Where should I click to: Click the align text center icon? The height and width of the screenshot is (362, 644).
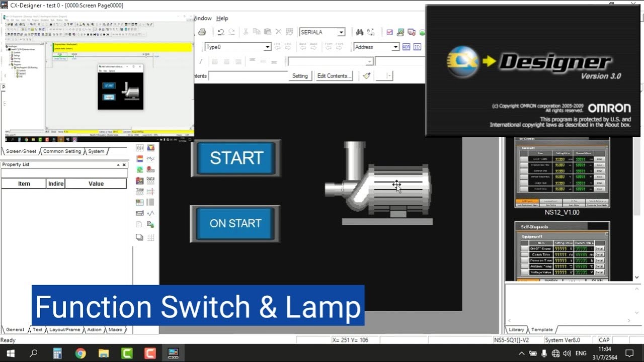(x=226, y=61)
